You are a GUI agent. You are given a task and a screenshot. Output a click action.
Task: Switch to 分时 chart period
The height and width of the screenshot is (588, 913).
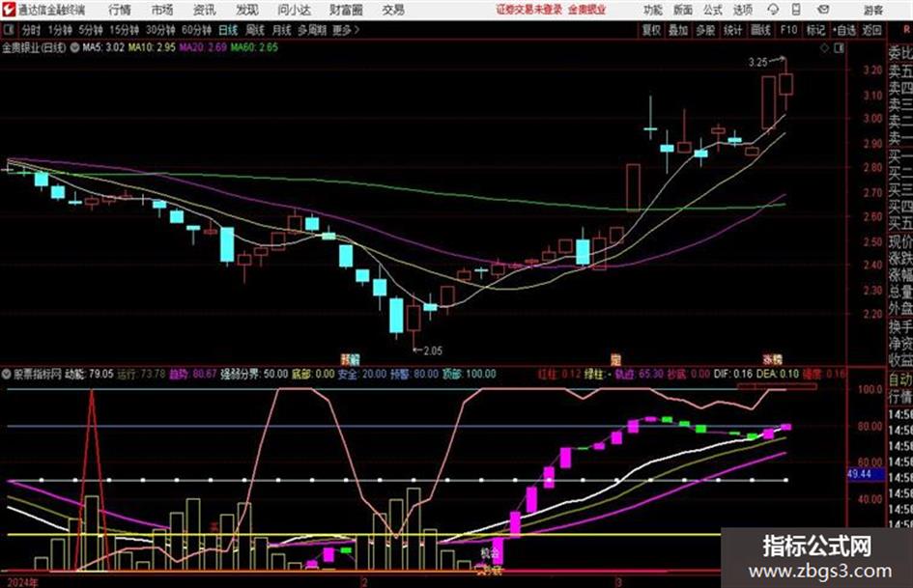coord(31,30)
